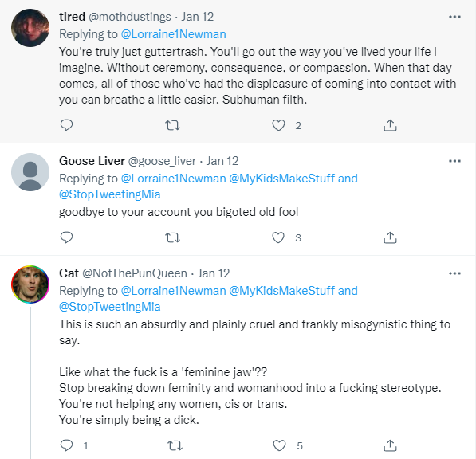The image size is (476, 459).
Task: Share Cat's tweet
Action: [x=390, y=445]
